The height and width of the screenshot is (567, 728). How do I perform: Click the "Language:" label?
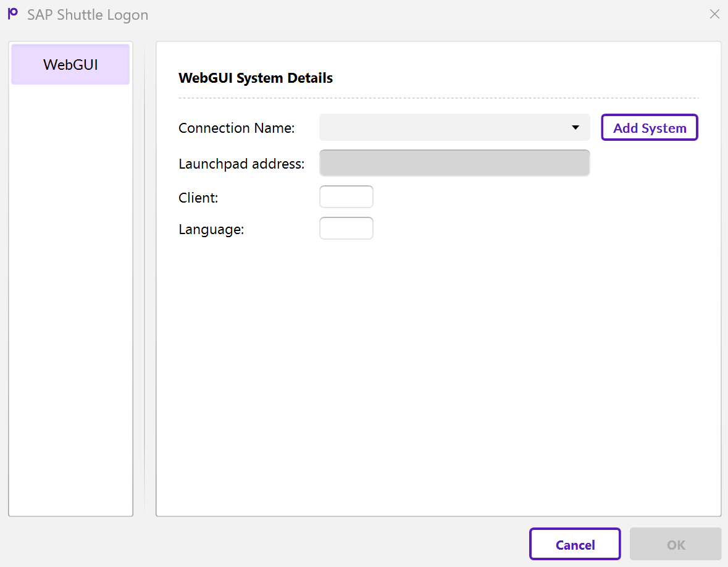click(x=211, y=229)
